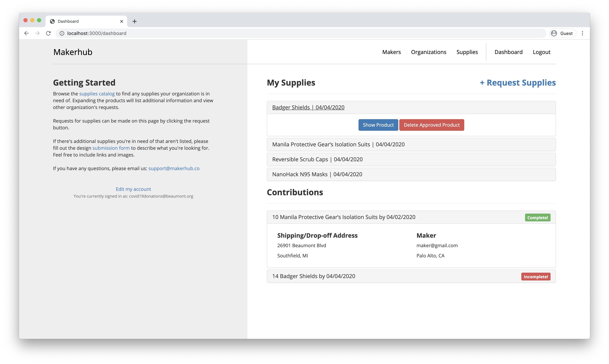
Task: Click the browser forward arrow
Action: coord(37,33)
